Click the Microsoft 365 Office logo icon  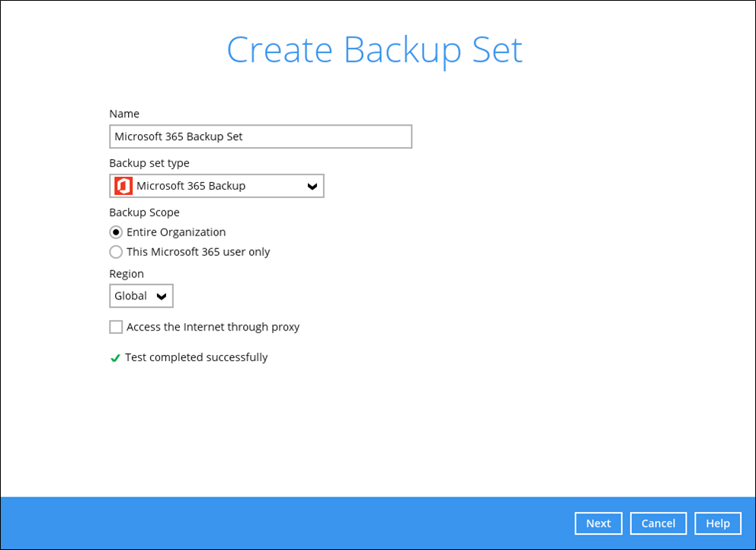[123, 186]
